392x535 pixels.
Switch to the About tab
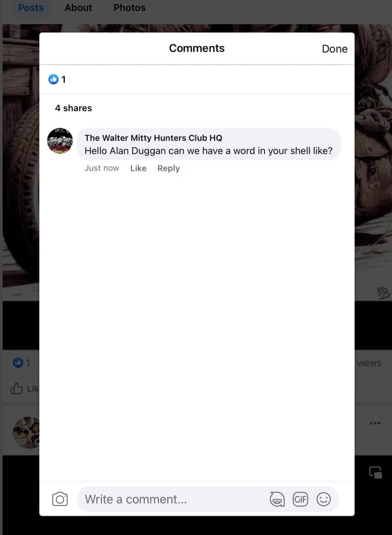78,7
